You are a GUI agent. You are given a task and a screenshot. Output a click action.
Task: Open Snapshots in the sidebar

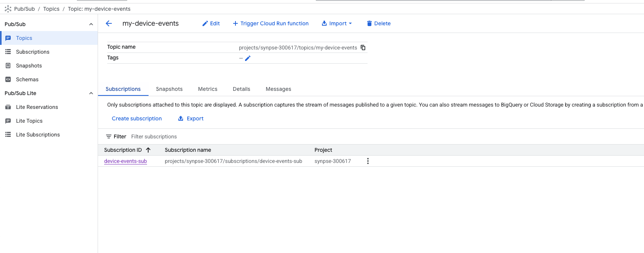(49, 66)
